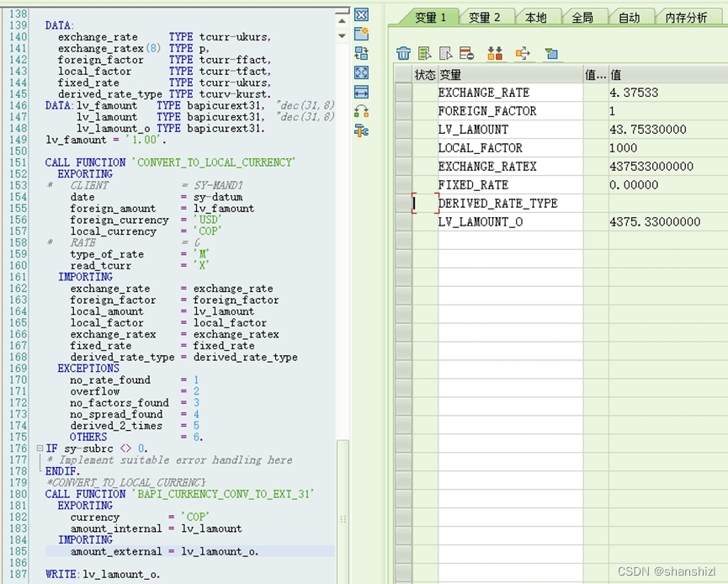This screenshot has height=584, width=728.
Task: Maximize code view with the fullscreen arrows icon
Action: (x=362, y=73)
